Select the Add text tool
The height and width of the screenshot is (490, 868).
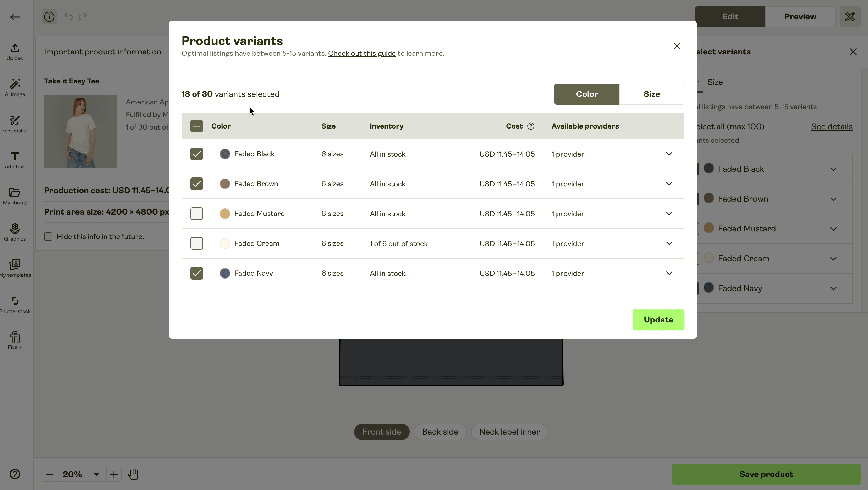click(x=14, y=160)
